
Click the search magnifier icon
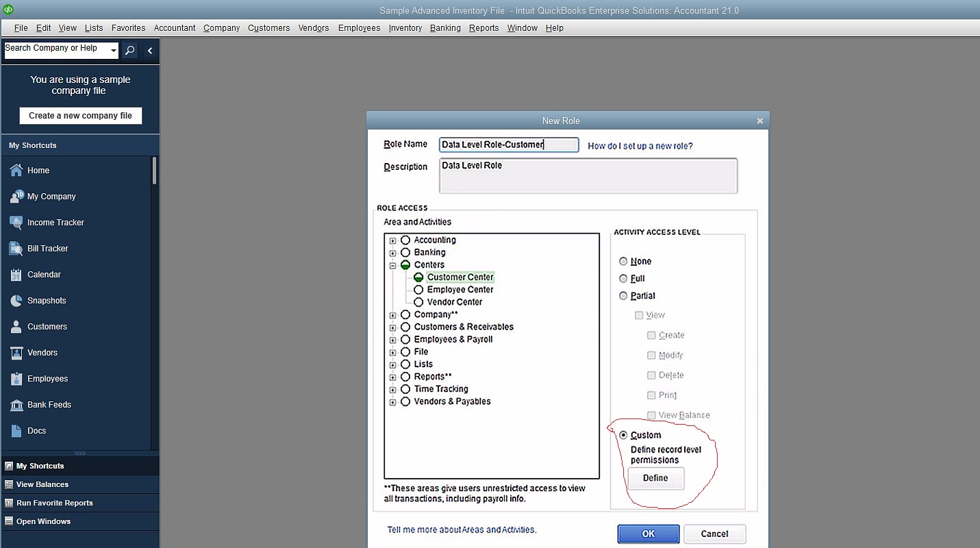click(x=129, y=50)
